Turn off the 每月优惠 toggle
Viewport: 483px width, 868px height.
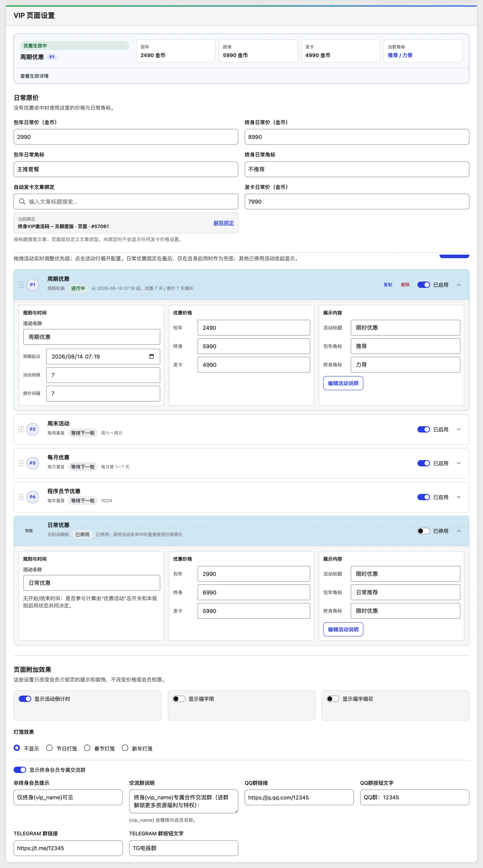click(x=423, y=463)
